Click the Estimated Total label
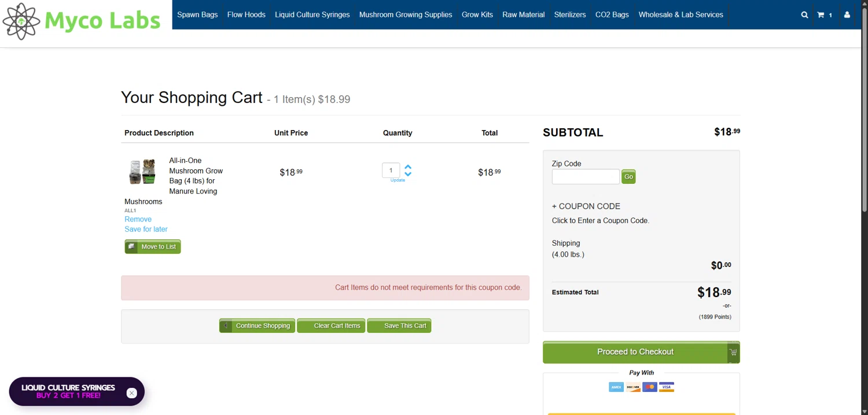 tap(575, 292)
